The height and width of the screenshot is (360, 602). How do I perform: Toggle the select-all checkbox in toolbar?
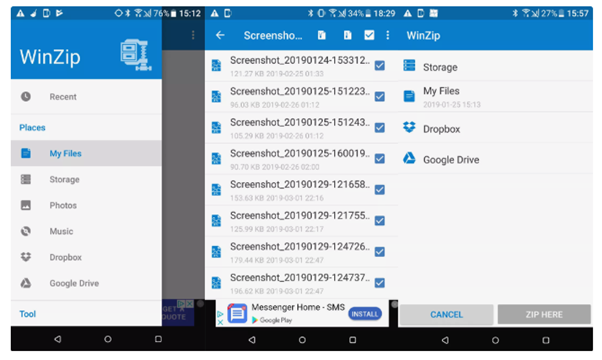(369, 35)
